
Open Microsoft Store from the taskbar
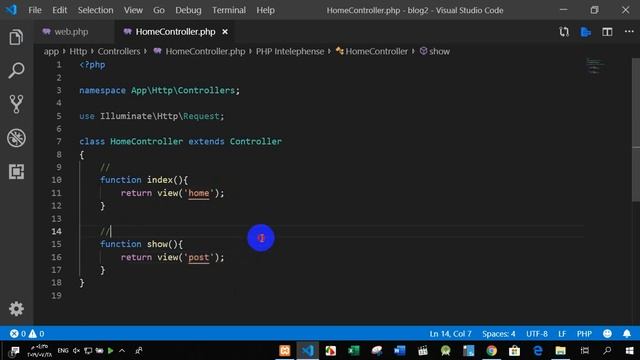pos(514,351)
